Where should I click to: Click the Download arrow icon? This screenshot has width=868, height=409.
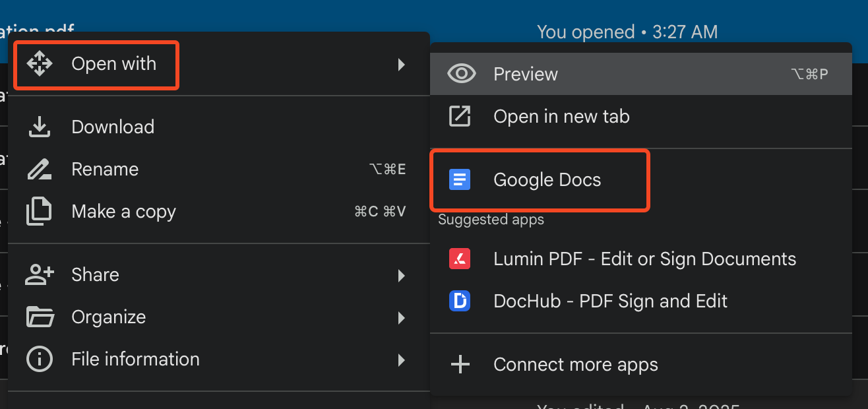coord(40,127)
